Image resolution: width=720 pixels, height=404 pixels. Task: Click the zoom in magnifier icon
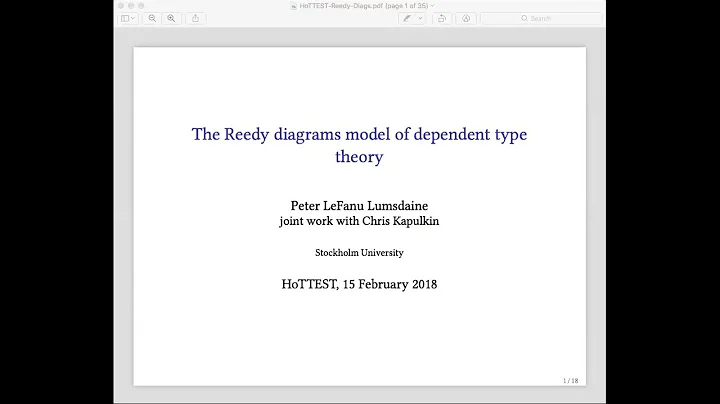tap(171, 18)
